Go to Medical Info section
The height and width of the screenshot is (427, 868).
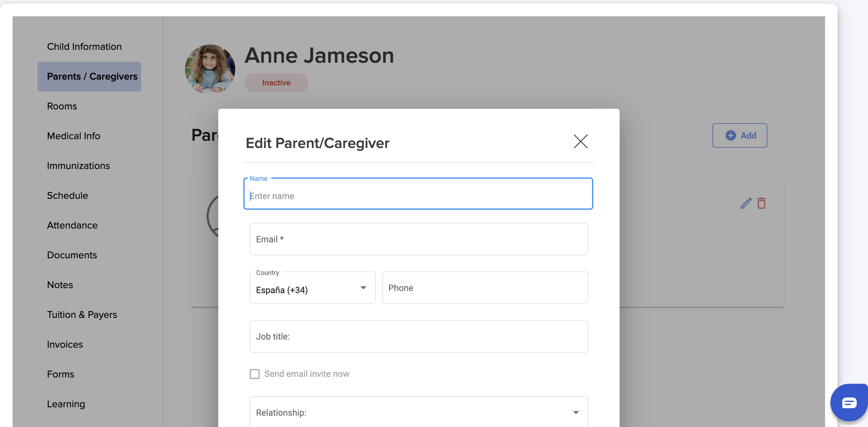(x=73, y=136)
